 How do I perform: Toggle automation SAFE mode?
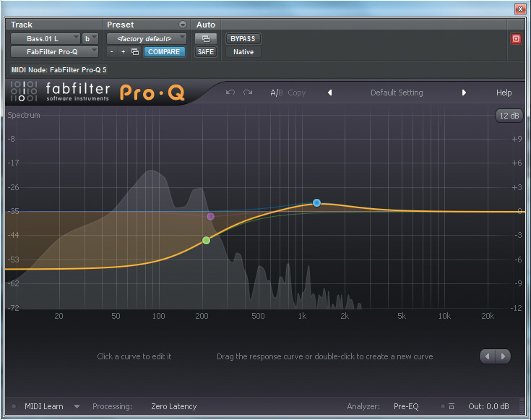[206, 52]
